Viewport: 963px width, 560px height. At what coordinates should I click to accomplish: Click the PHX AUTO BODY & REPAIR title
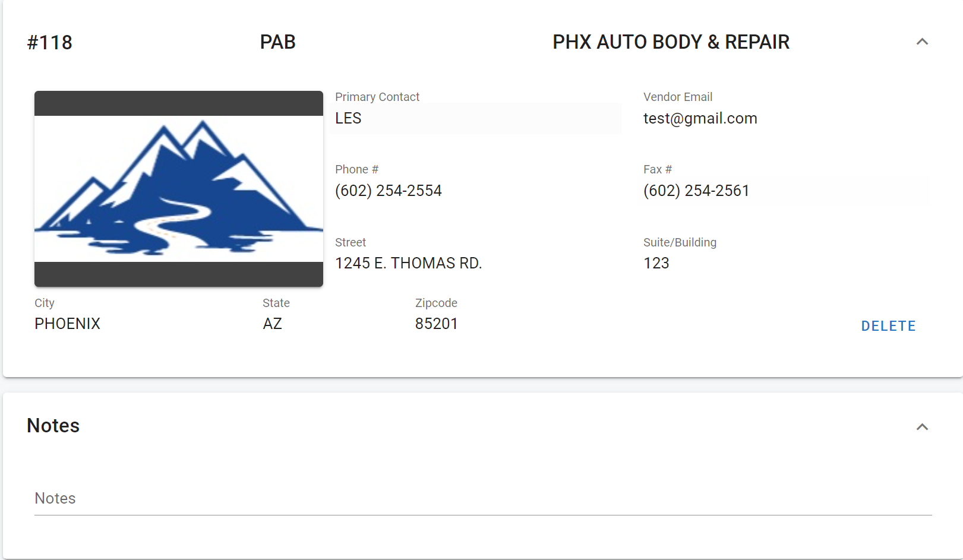[671, 42]
